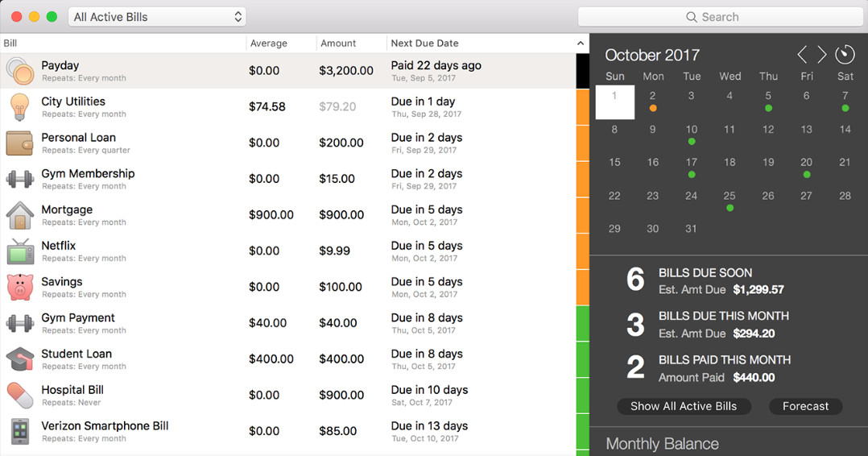Click Gym Payment average $40.00
Viewport: 868px width, 456px height.
(x=267, y=323)
